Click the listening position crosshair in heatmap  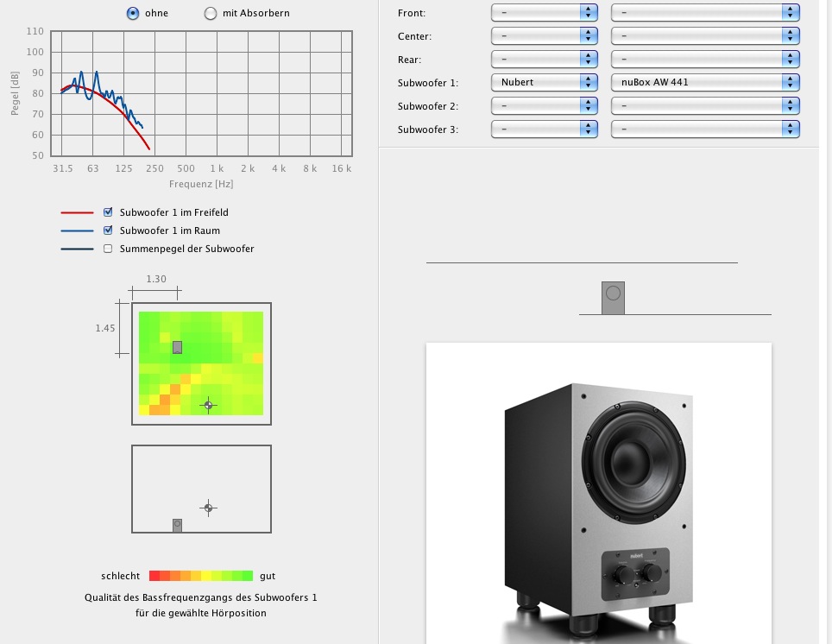point(207,404)
